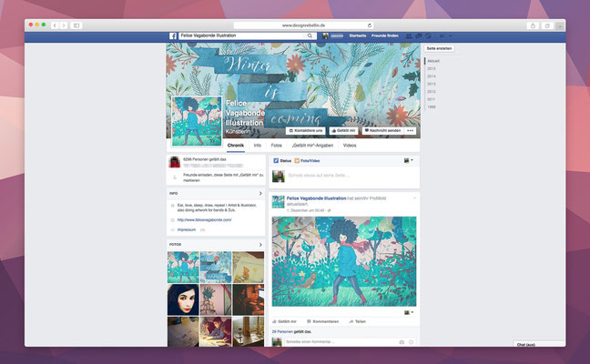Jump to 2012 in timeline navigation
Image resolution: width=590 pixels, height=364 pixels.
(x=432, y=92)
